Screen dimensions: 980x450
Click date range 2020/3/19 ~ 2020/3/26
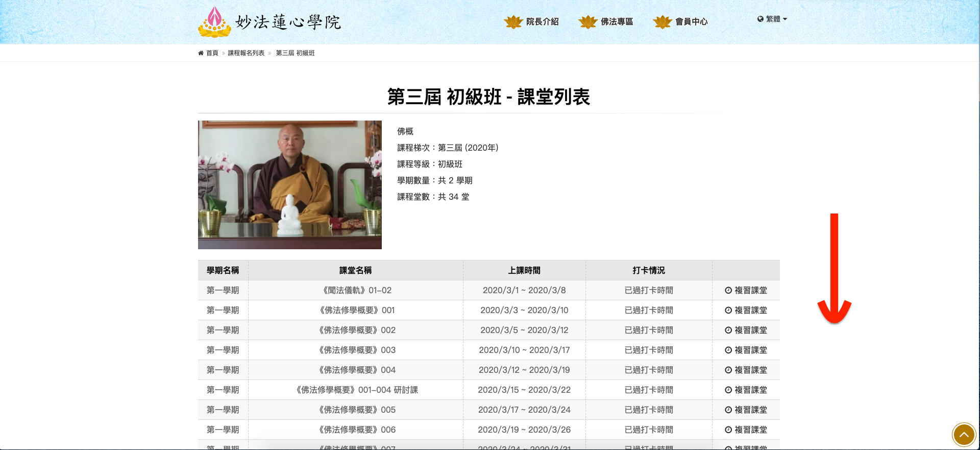click(524, 430)
